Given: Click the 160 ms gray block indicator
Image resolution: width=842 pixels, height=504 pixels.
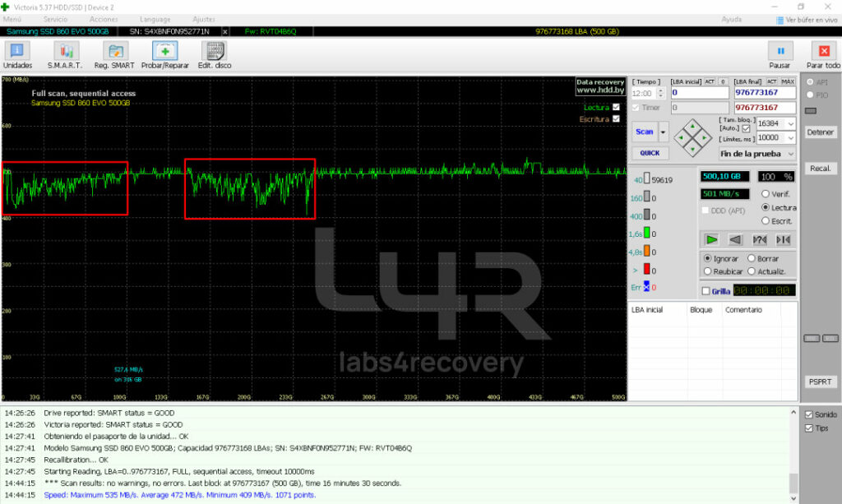Looking at the screenshot, I should pos(646,197).
